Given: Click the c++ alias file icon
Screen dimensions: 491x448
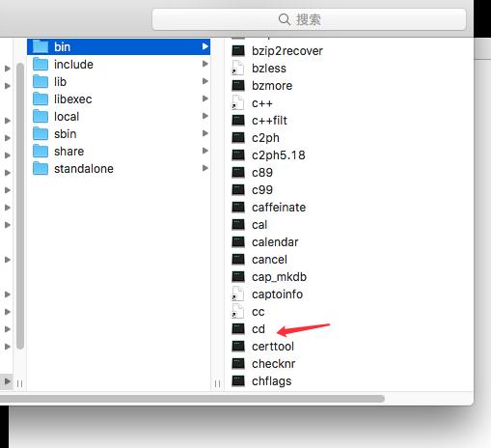Looking at the screenshot, I should [x=237, y=102].
